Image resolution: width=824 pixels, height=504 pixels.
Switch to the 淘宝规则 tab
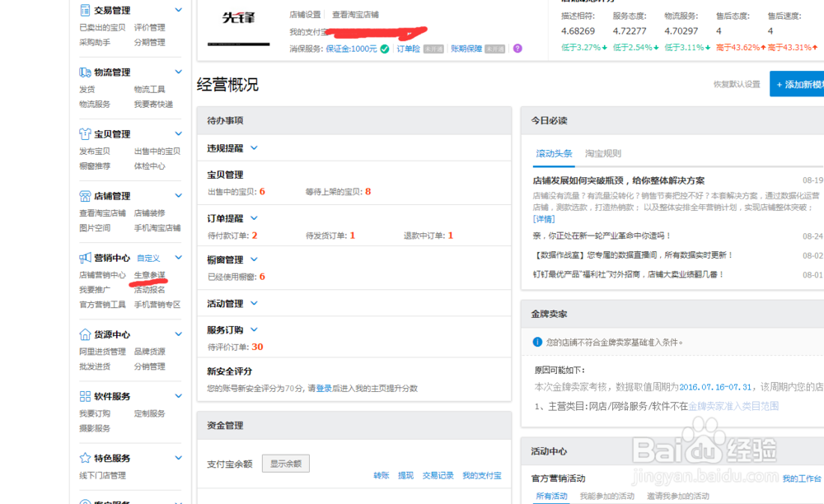[603, 153]
